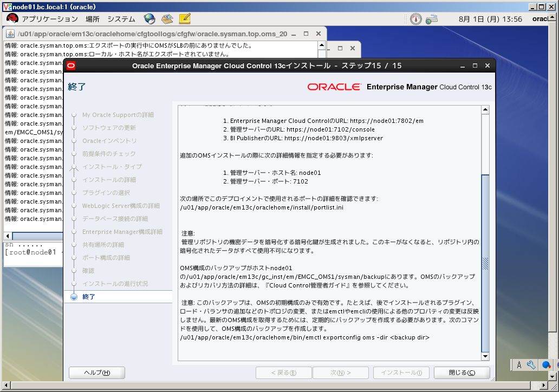Minimize the Oracle installer window
This screenshot has width=559, height=392.
tap(463, 66)
